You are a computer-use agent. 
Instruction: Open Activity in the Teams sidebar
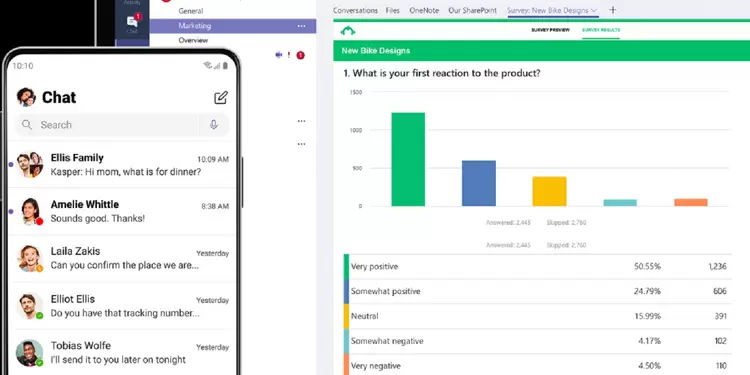click(132, 2)
